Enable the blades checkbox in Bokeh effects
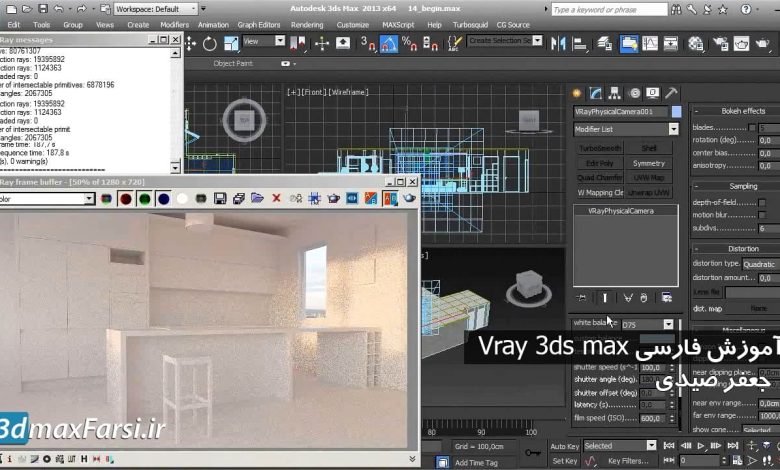The image size is (780, 470). [x=752, y=128]
